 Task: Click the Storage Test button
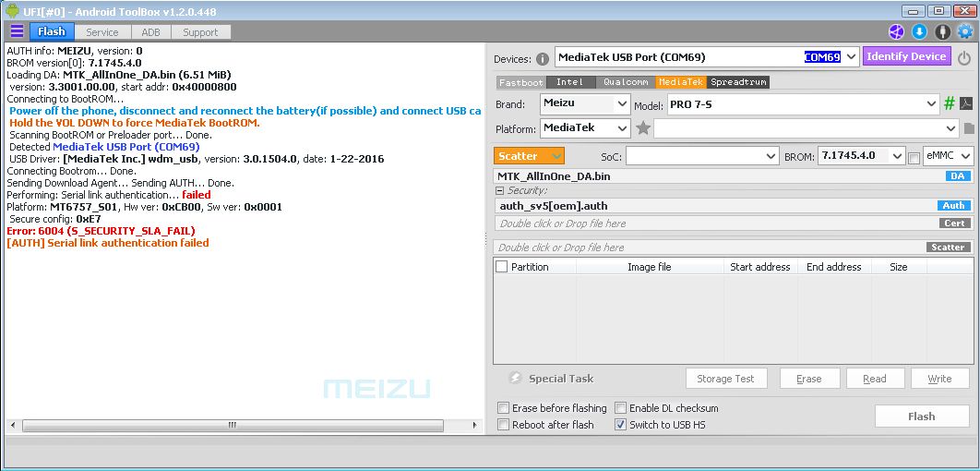click(x=725, y=379)
